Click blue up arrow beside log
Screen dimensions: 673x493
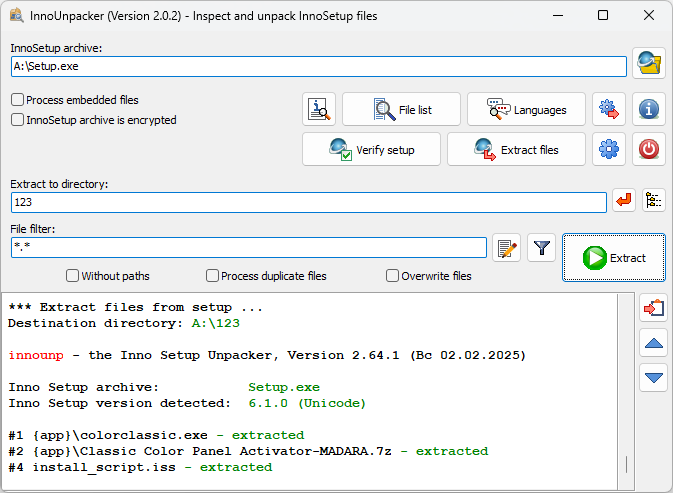pyautogui.click(x=653, y=343)
